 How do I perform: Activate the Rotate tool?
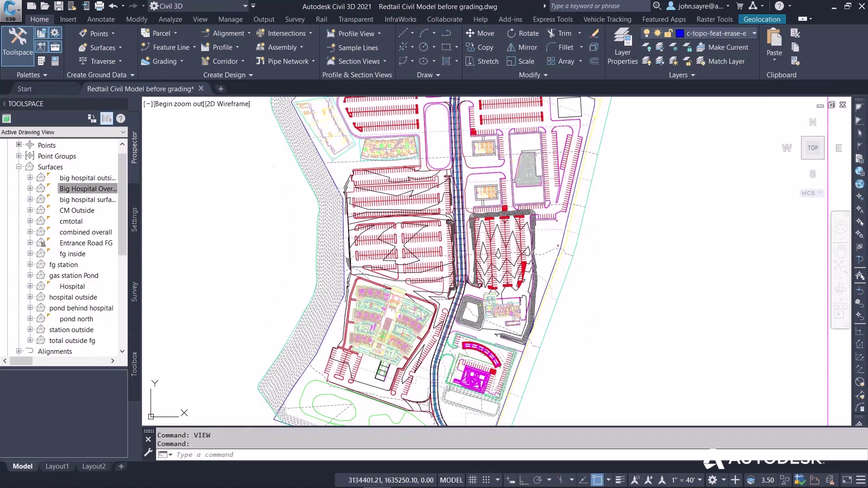523,33
